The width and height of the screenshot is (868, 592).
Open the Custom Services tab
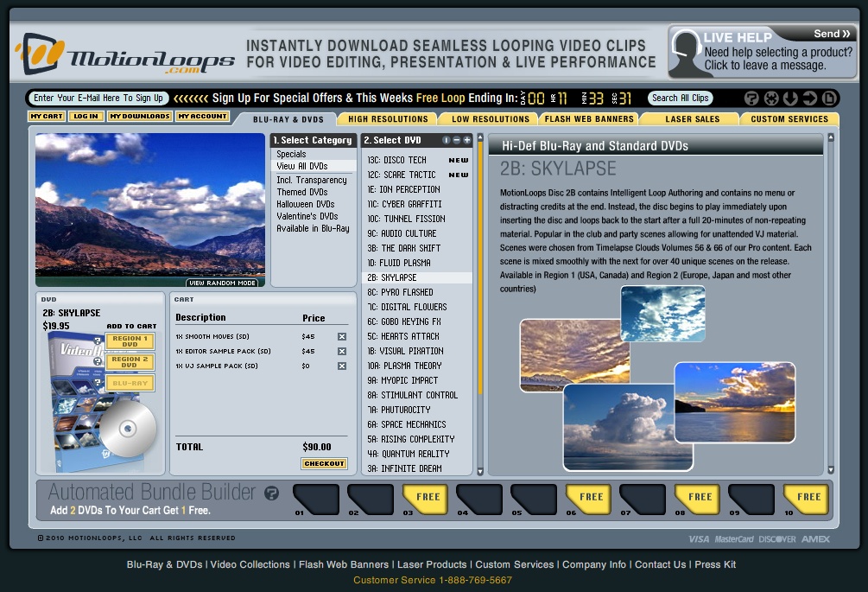click(x=789, y=119)
